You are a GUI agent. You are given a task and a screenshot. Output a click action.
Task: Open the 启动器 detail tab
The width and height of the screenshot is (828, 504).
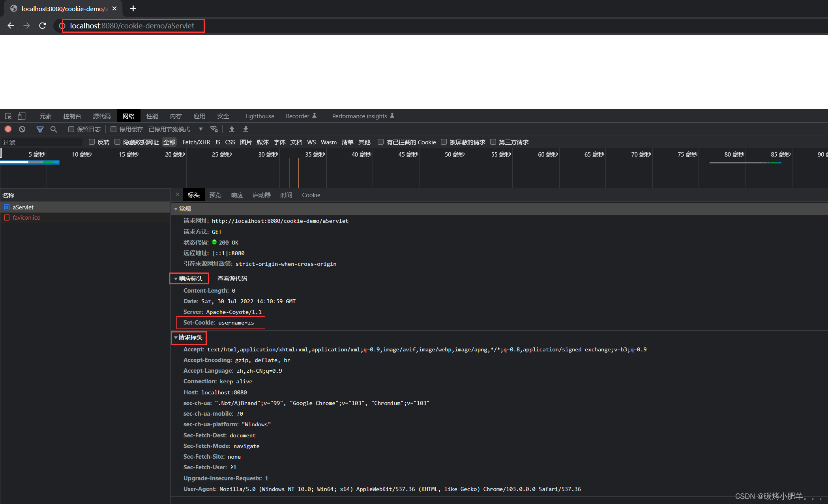(x=262, y=195)
